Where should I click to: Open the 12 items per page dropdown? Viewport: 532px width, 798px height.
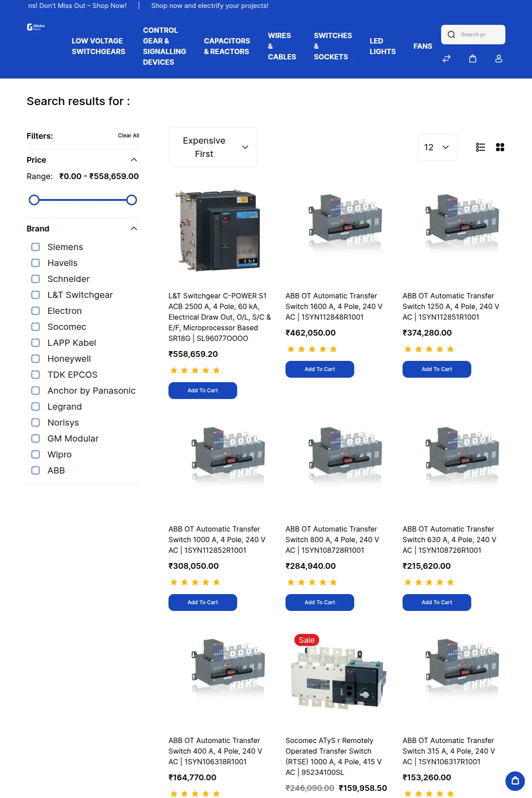(437, 147)
